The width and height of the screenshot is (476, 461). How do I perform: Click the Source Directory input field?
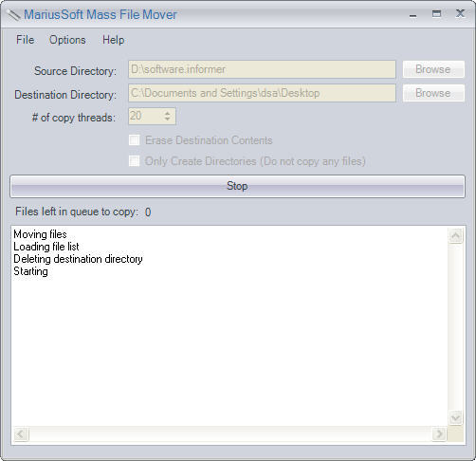(262, 69)
